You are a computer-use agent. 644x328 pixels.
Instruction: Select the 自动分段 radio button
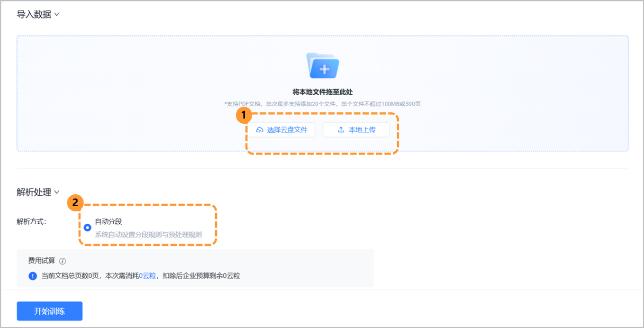click(87, 228)
